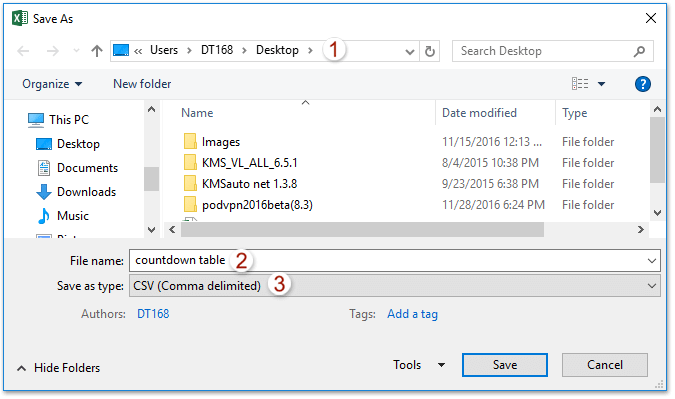Open the Save as type dropdown
Screen dimensions: 675x399
pos(394,286)
